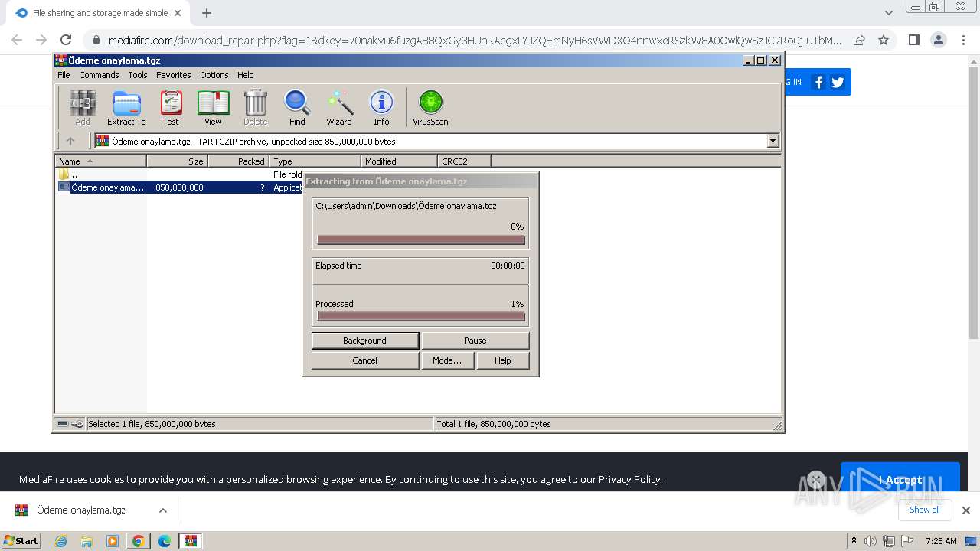980x551 pixels.
Task: Show hidden system tray icons
Action: (854, 541)
